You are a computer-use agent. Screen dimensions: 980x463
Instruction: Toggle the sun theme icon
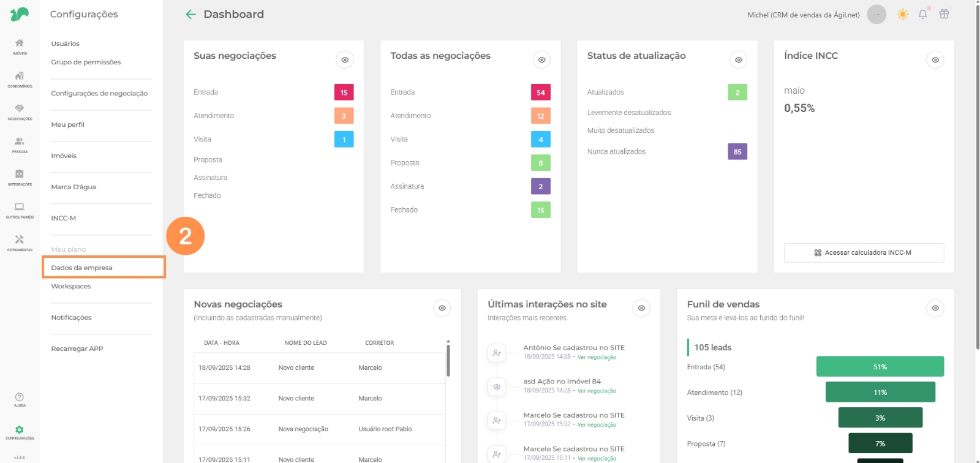coord(902,14)
